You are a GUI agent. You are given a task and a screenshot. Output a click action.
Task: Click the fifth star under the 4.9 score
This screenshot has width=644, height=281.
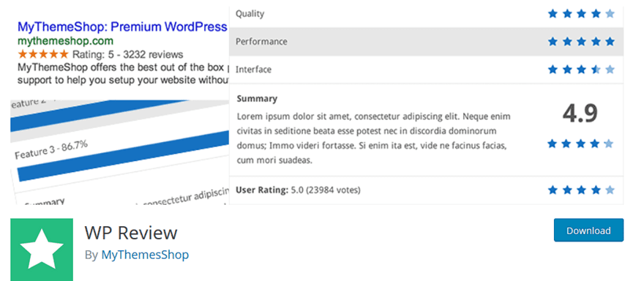609,143
